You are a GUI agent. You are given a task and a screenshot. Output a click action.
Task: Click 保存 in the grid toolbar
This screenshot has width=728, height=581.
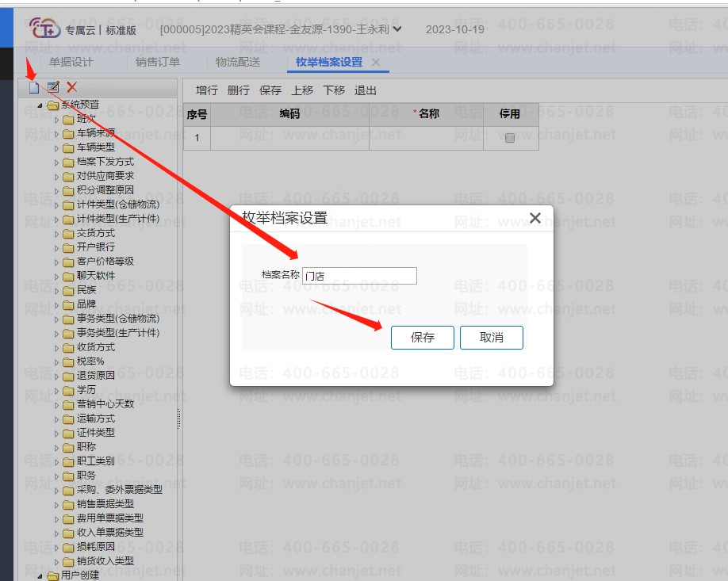(270, 90)
